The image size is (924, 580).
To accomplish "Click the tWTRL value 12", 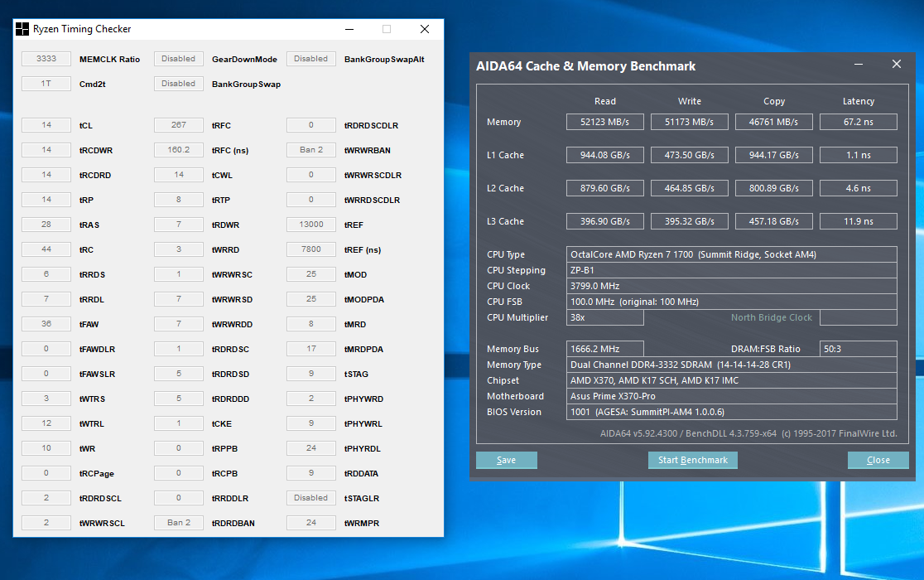I will [46, 423].
